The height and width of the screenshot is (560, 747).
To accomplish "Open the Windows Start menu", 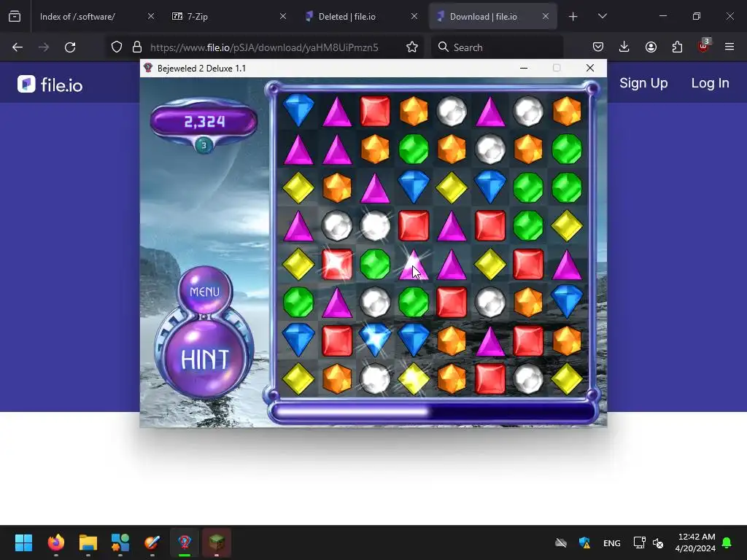I will pyautogui.click(x=23, y=542).
